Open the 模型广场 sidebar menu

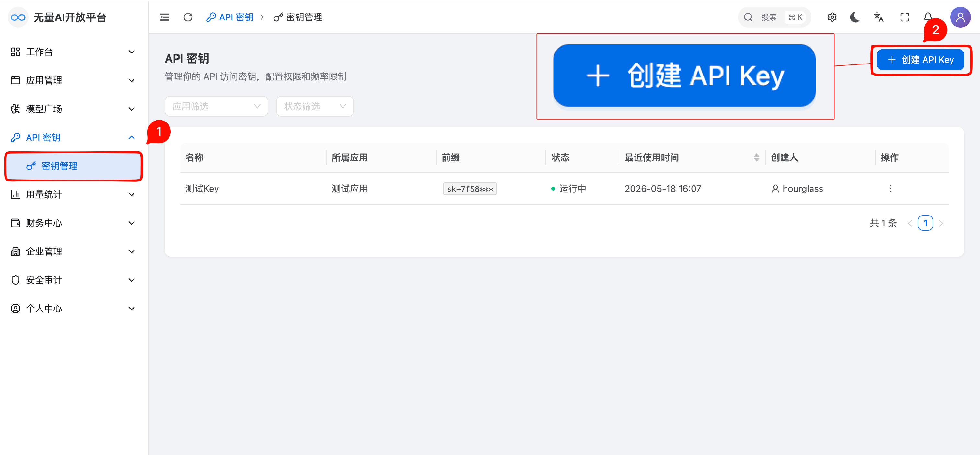click(x=74, y=109)
